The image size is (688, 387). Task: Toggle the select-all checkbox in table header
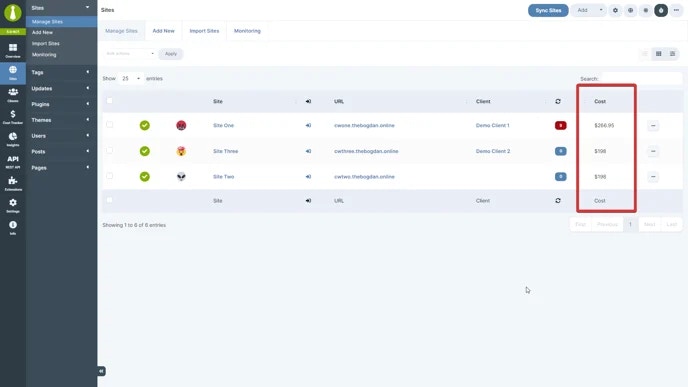(110, 101)
